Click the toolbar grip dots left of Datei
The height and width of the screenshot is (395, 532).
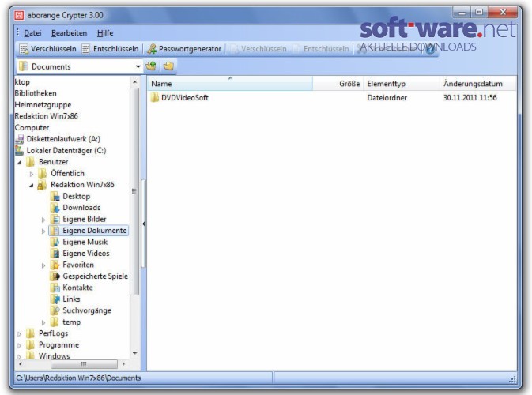pos(18,32)
